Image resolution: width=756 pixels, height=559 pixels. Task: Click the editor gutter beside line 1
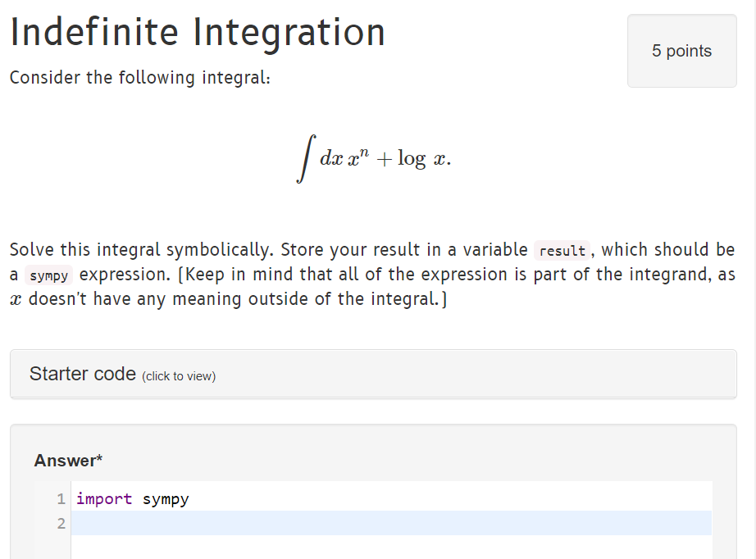coord(61,498)
